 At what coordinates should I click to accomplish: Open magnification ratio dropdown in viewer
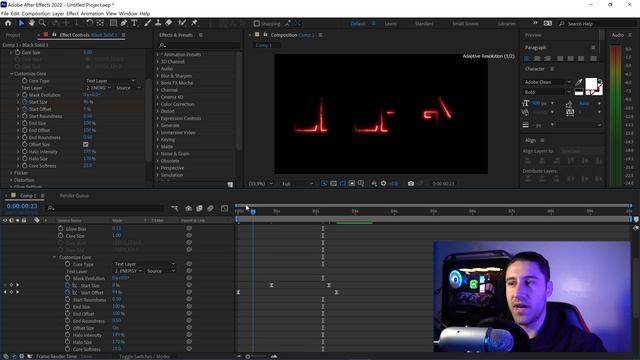click(x=261, y=184)
